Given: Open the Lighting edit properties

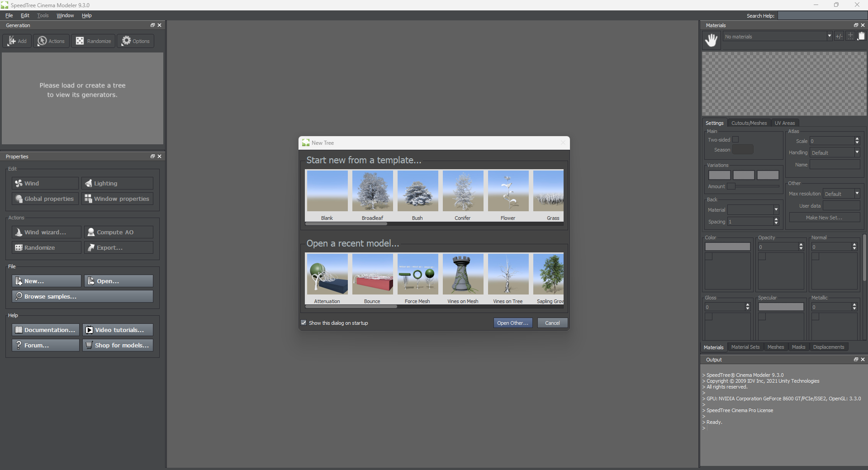Looking at the screenshot, I should [x=118, y=183].
